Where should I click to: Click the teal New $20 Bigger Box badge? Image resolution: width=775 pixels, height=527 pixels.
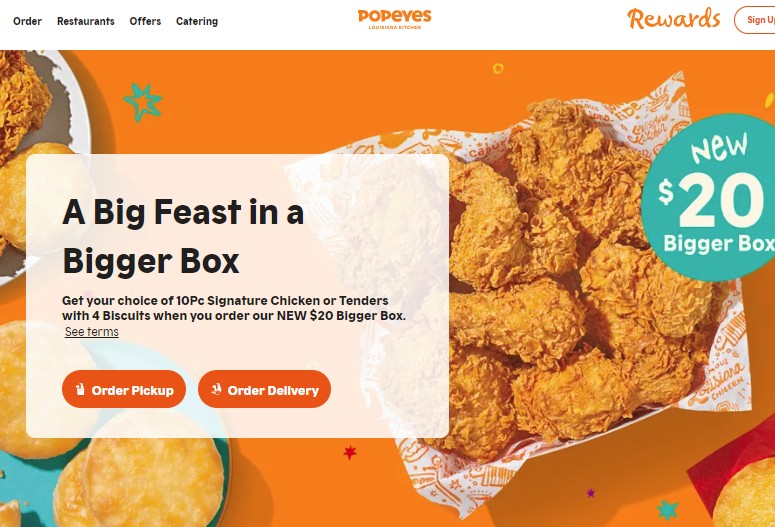click(712, 198)
